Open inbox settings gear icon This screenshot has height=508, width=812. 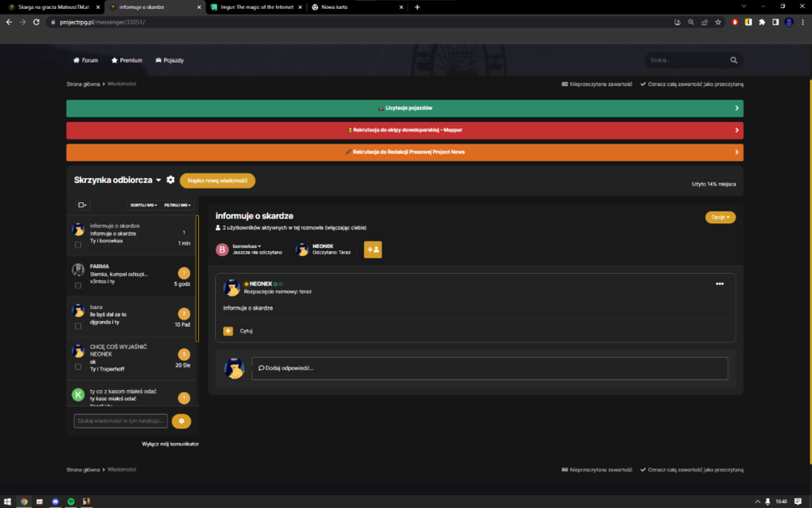(x=171, y=180)
